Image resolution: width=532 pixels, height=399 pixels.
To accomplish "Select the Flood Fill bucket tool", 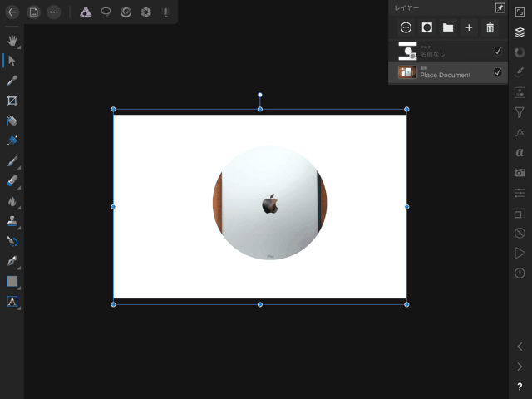I will tap(12, 121).
